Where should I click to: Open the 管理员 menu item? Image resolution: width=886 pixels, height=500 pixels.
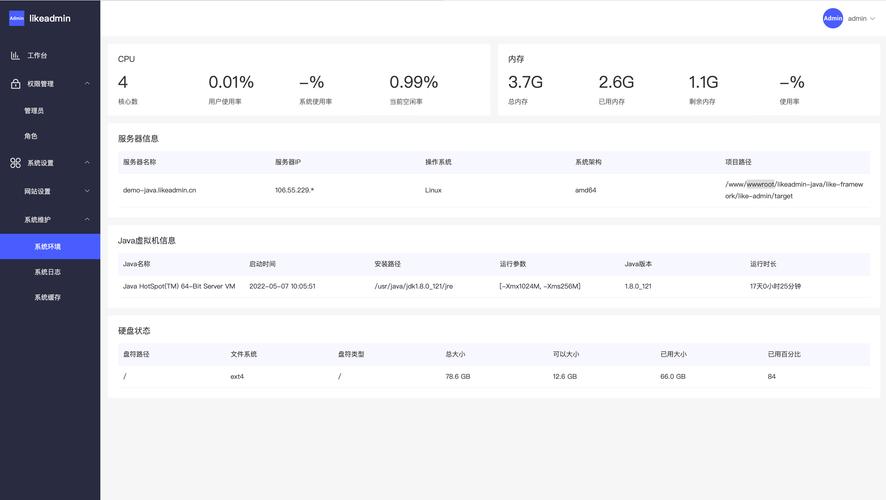coord(50,111)
